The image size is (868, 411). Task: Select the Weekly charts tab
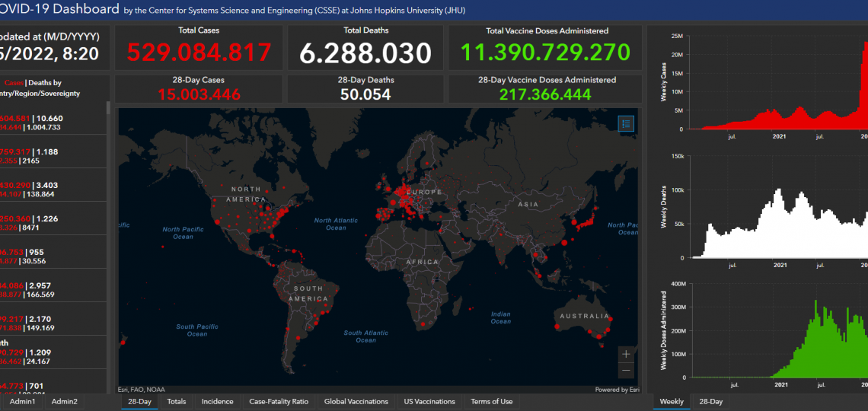[672, 402]
